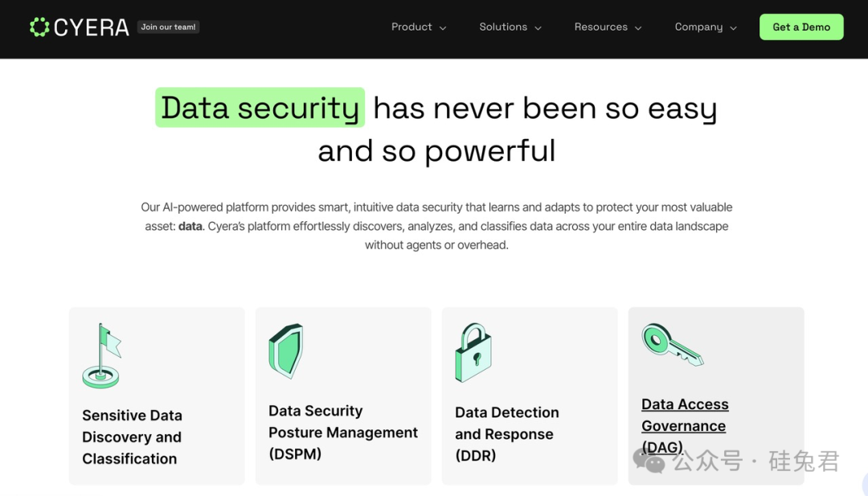
Task: Click the green key icon
Action: [672, 343]
